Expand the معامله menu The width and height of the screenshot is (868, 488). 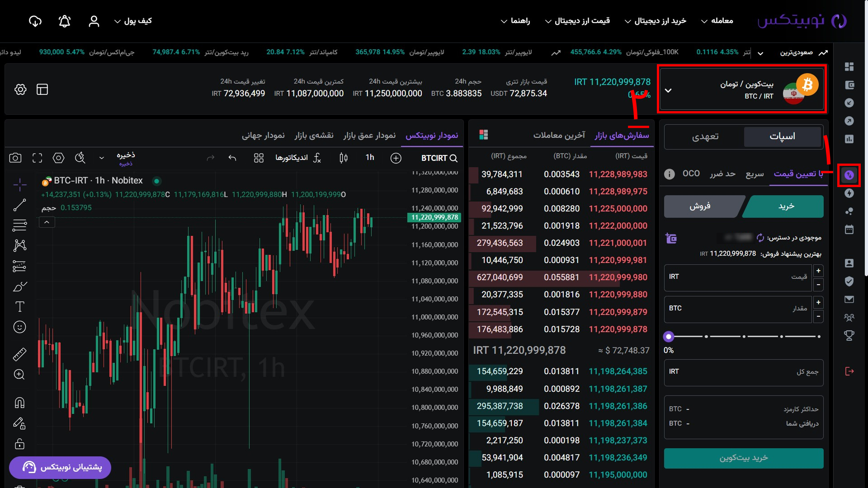717,21
